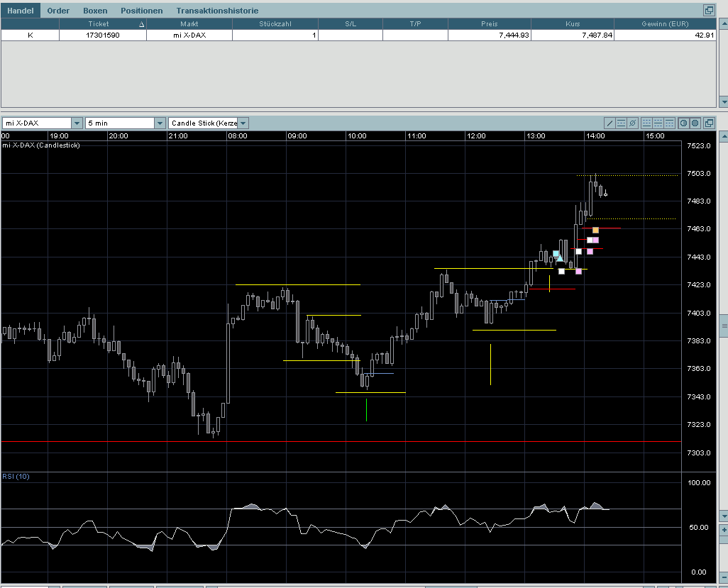Image resolution: width=728 pixels, height=588 pixels.
Task: Switch to the Positionen tab
Action: pos(142,10)
